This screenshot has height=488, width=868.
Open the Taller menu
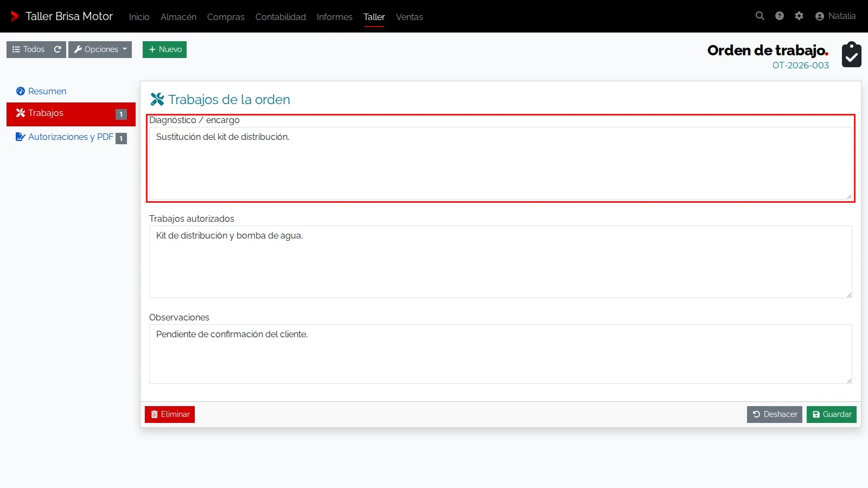pyautogui.click(x=374, y=17)
